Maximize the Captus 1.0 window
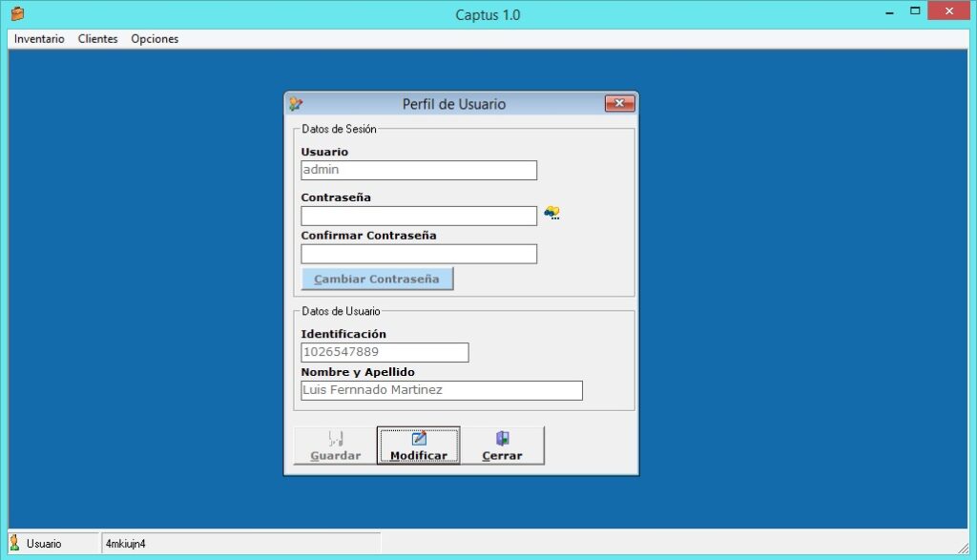 point(915,11)
